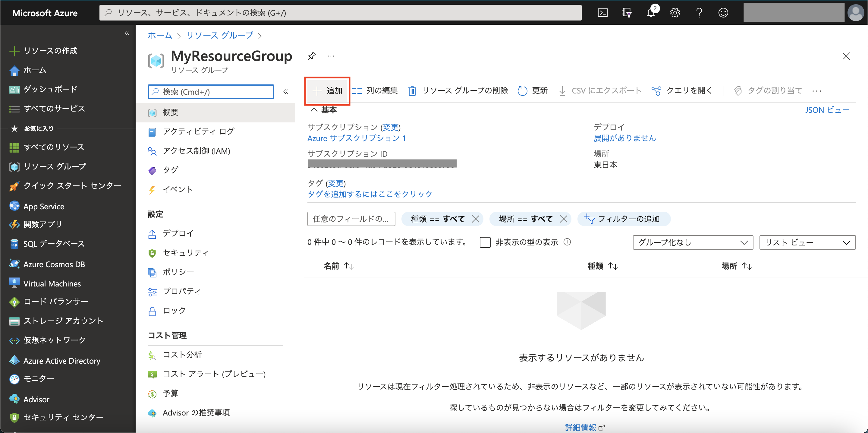Viewport: 868px width, 433px height.
Task: Pin MyResourceGroup using the pin icon
Action: pos(312,56)
